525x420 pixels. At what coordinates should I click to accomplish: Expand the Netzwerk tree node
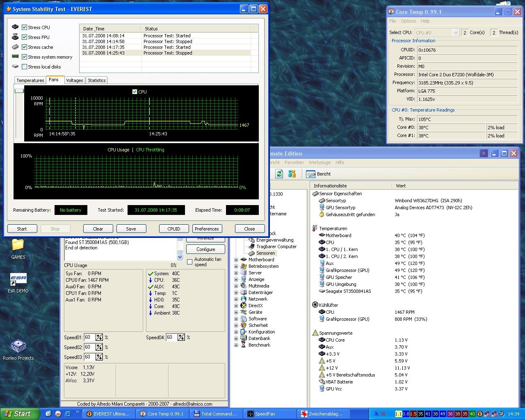236,299
